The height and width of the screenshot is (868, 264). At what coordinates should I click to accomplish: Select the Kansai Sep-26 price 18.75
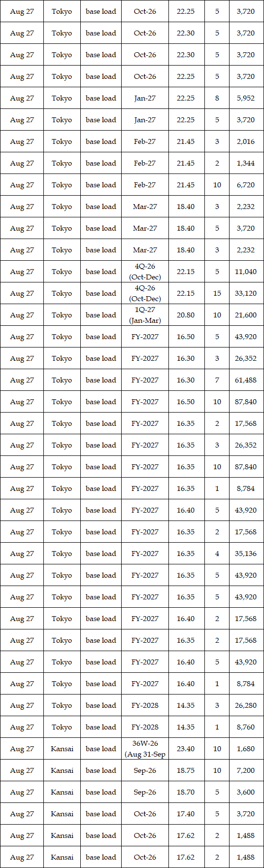point(186,770)
